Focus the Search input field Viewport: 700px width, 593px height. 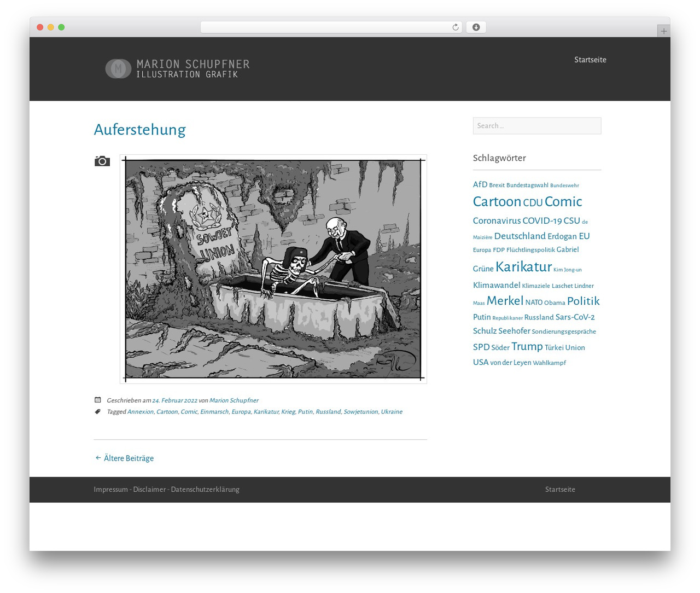pyautogui.click(x=537, y=126)
